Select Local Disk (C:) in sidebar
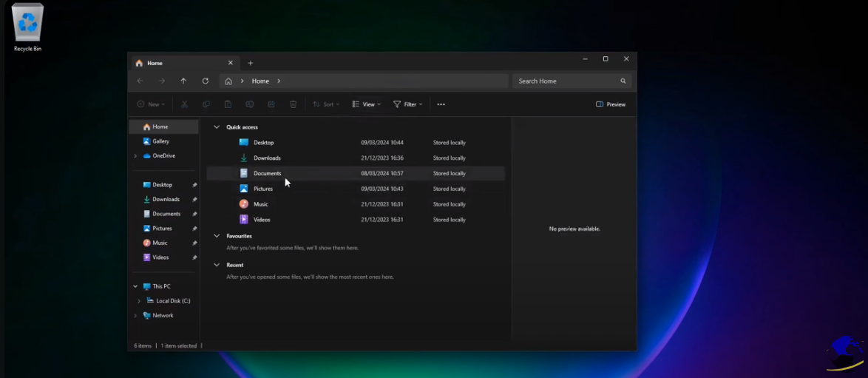The height and width of the screenshot is (378, 868). [173, 301]
